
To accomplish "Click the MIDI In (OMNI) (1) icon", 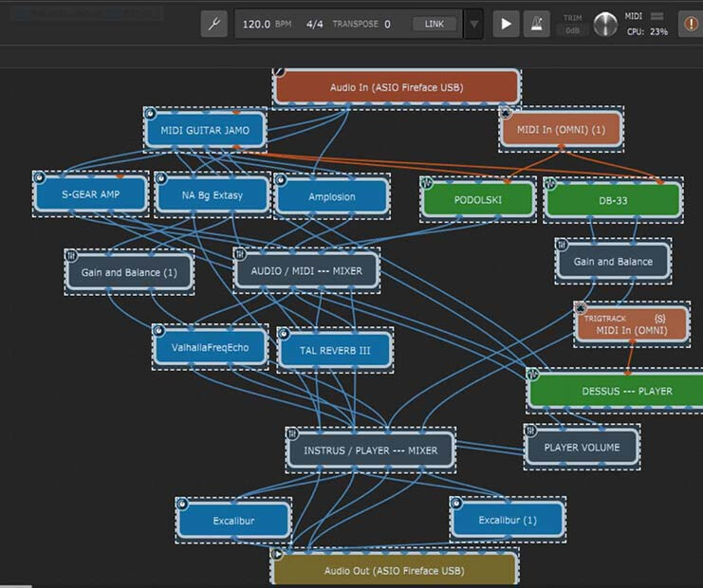I will [506, 113].
